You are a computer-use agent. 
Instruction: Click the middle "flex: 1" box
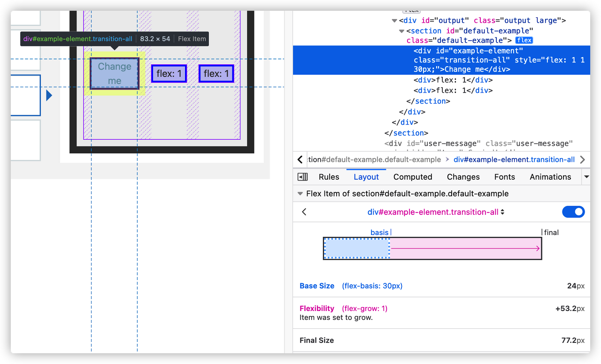pos(169,74)
